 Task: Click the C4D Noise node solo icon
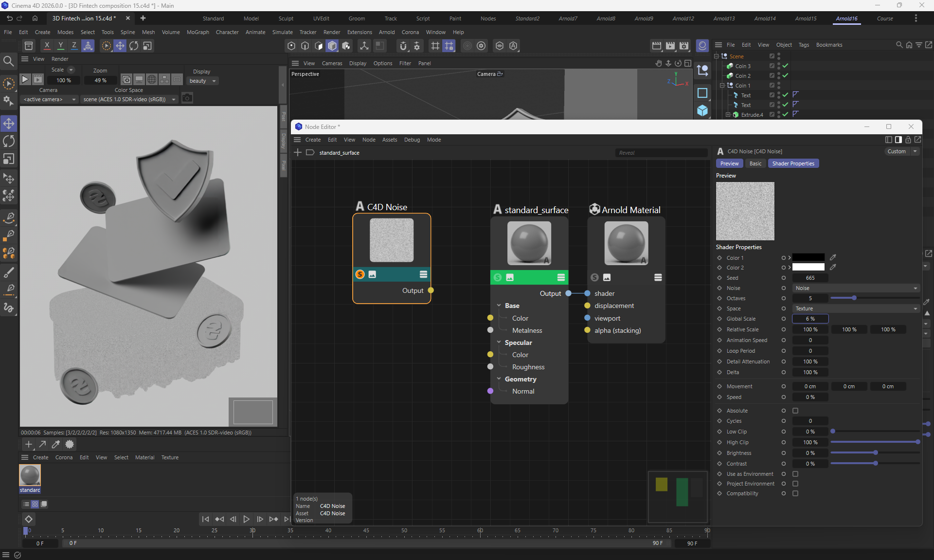360,274
